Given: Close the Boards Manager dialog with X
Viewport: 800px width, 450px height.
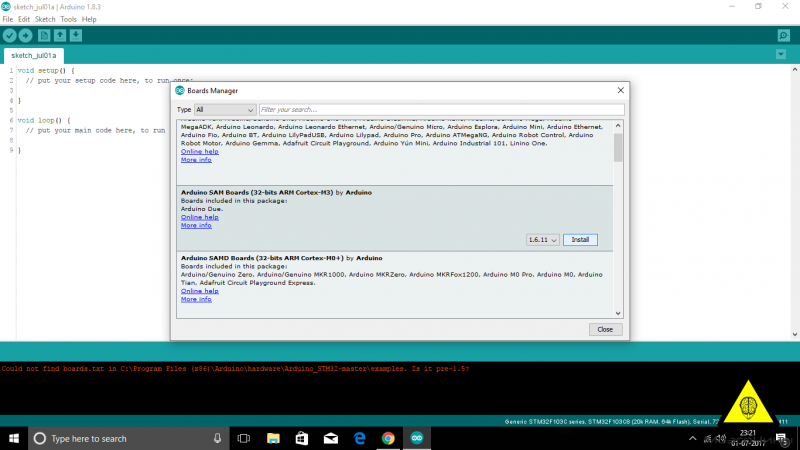Looking at the screenshot, I should coord(620,90).
